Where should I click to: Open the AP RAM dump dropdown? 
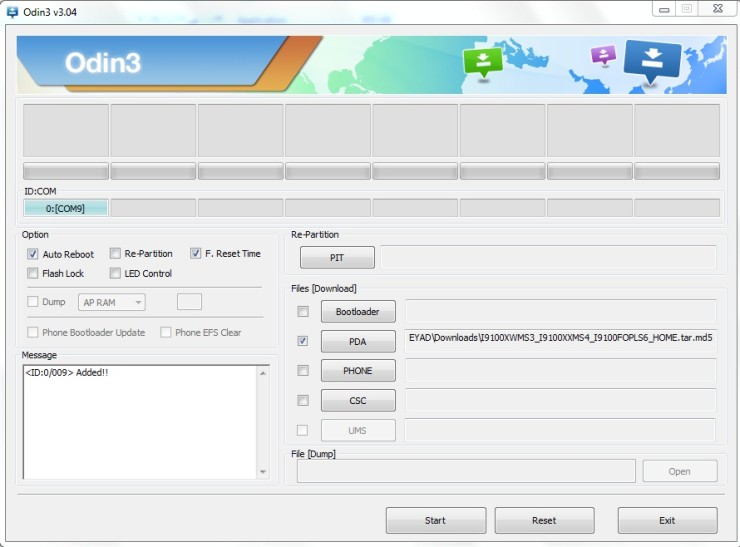pyautogui.click(x=112, y=303)
